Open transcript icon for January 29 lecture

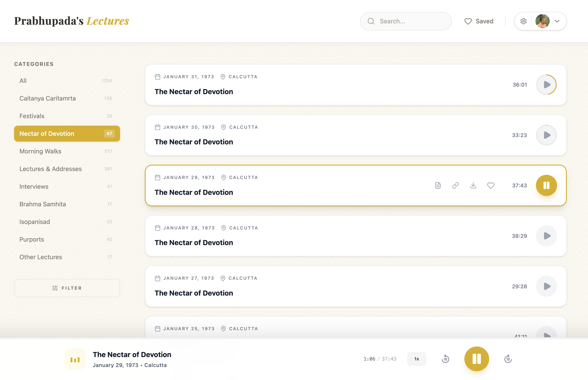pyautogui.click(x=438, y=185)
